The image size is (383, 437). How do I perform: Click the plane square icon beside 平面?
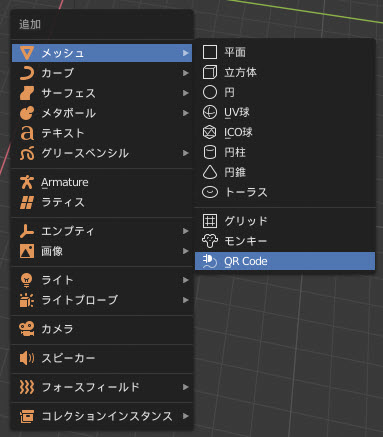tap(210, 52)
